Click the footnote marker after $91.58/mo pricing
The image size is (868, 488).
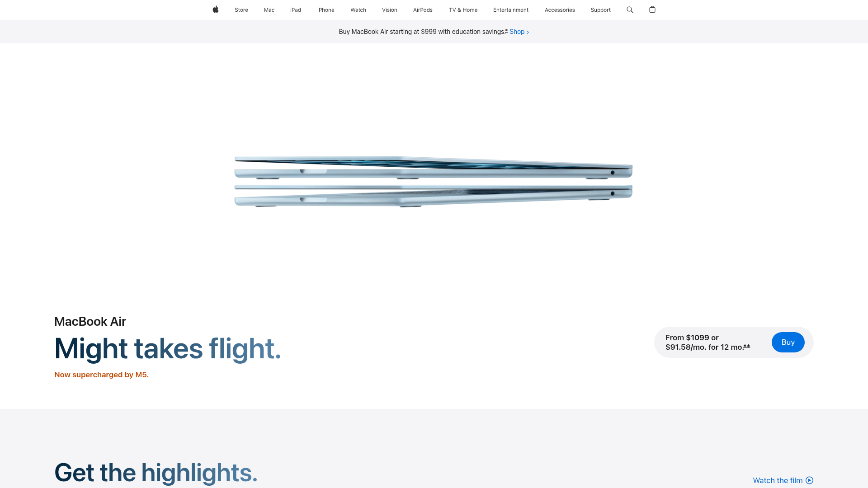click(x=746, y=347)
